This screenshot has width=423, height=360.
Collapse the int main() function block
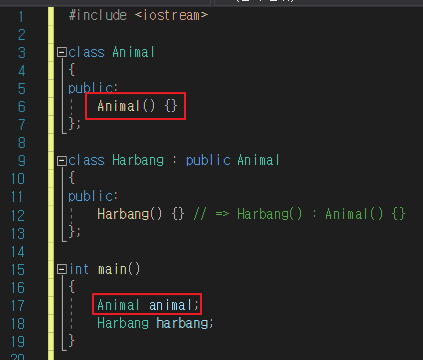[x=62, y=269]
